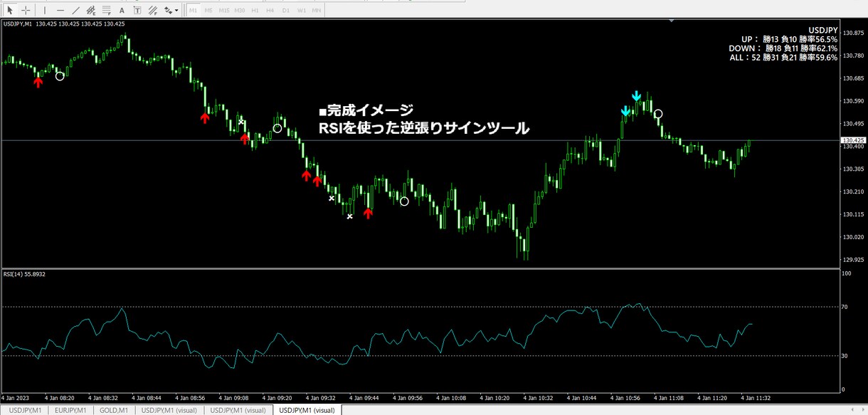Image resolution: width=868 pixels, height=415 pixels.
Task: Switch chart to H4 timeframe
Action: click(271, 11)
